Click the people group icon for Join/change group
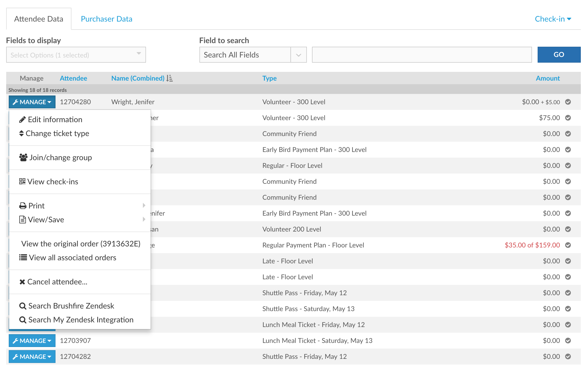 [23, 158]
